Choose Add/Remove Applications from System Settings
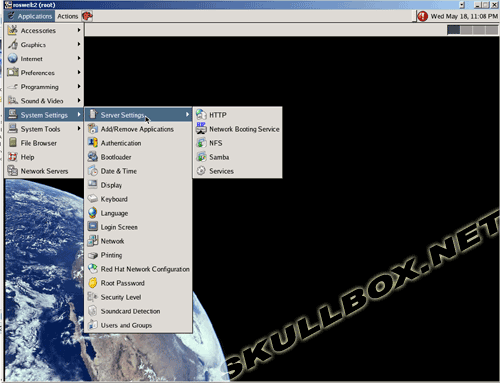Screen dimensions: 500x383 (x=138, y=129)
